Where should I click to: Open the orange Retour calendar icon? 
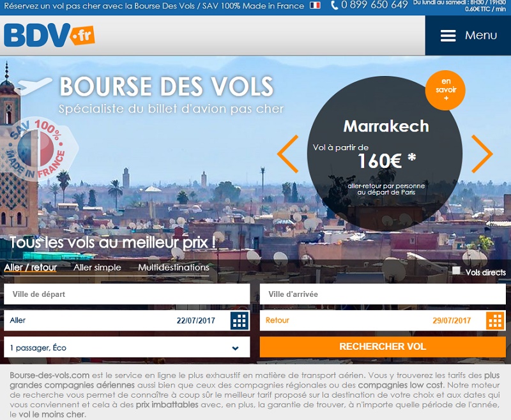pos(495,320)
